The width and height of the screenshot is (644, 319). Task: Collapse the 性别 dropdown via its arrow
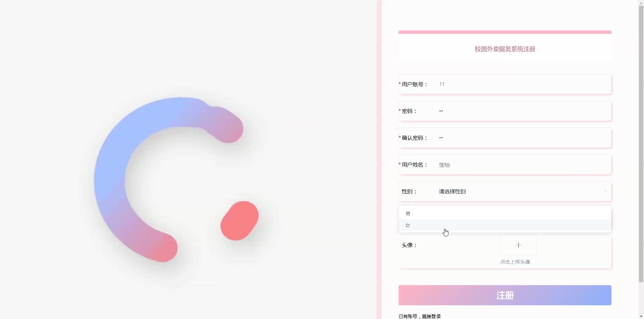point(605,191)
